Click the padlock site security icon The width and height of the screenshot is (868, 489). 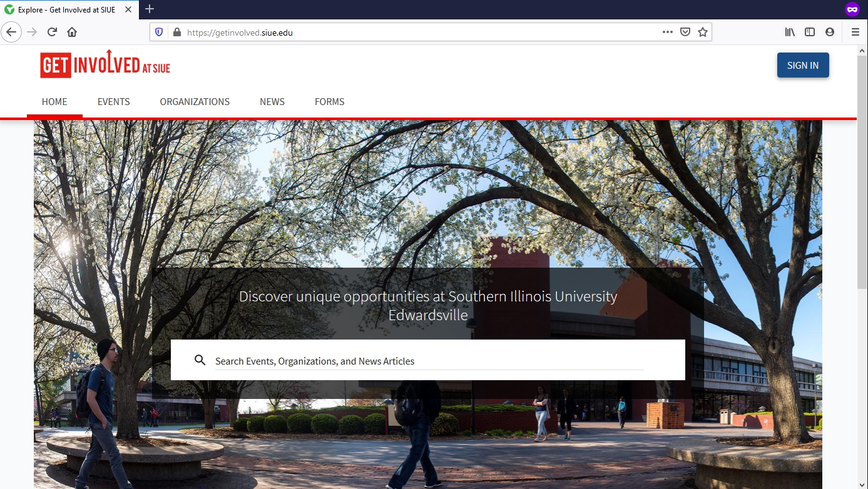176,33
